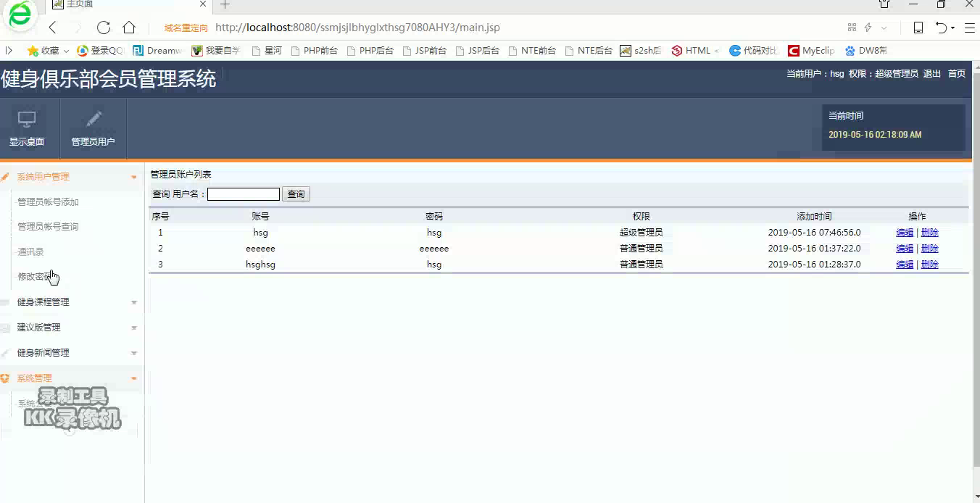
Task: Expand the 收藏 dropdown arrow
Action: (x=66, y=51)
